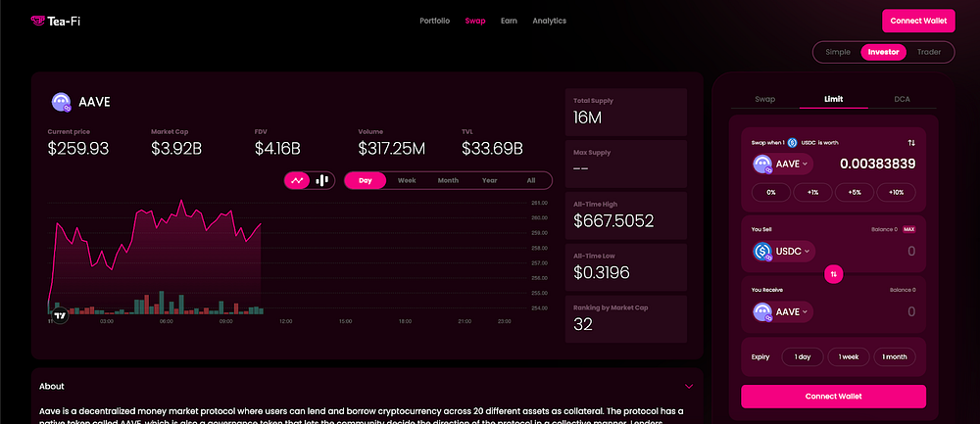
Task: Click the All-Time High value $667.5052
Action: (613, 221)
